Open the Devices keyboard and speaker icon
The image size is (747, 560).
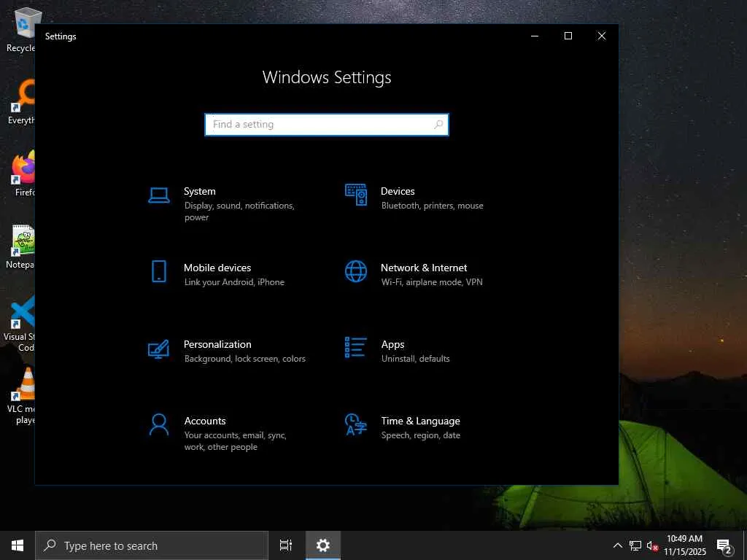point(356,195)
